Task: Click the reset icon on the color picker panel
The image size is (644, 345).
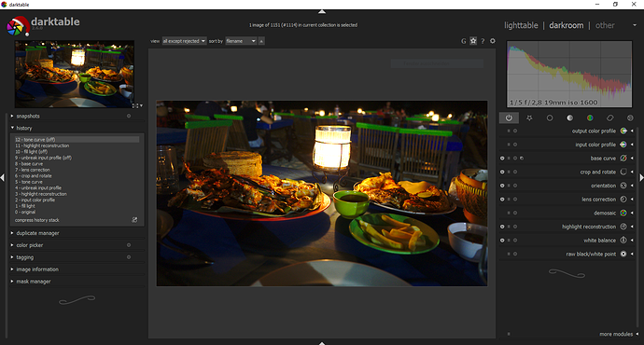Action: click(x=129, y=245)
